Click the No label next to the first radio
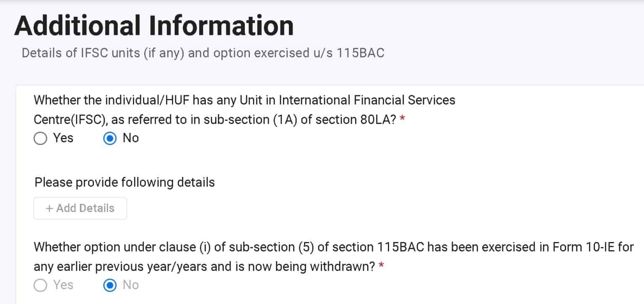This screenshot has height=304, width=644. click(x=130, y=138)
